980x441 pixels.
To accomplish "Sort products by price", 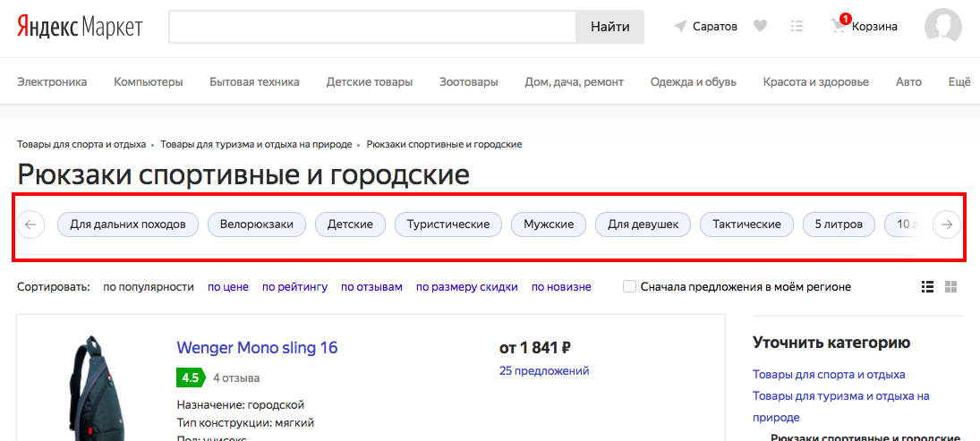I will point(227,287).
